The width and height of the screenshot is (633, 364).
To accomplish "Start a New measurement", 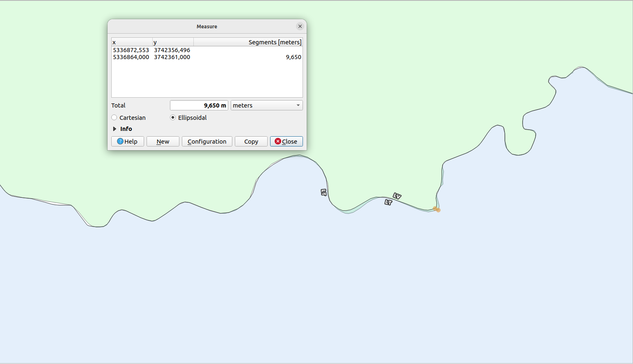I will [163, 142].
